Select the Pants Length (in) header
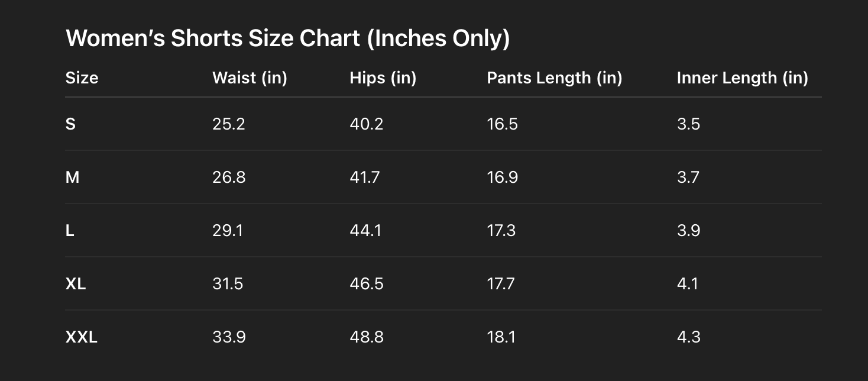The image size is (868, 381). pos(554,78)
